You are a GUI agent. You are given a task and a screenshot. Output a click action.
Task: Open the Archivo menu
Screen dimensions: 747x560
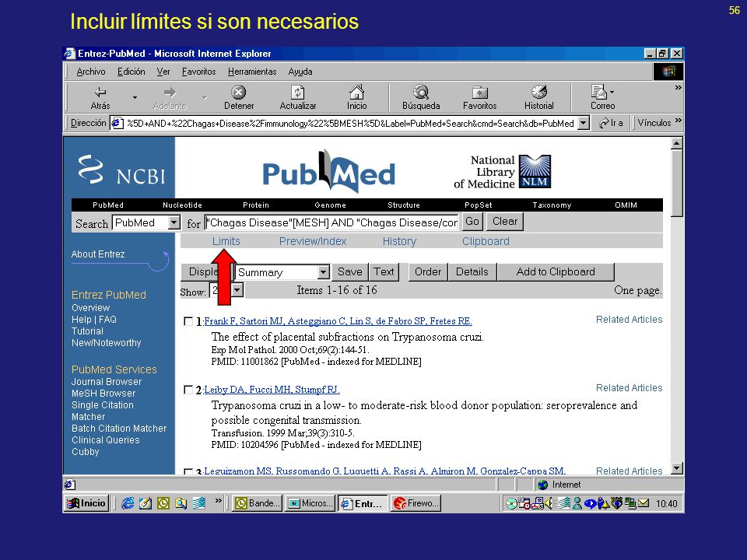click(x=91, y=72)
